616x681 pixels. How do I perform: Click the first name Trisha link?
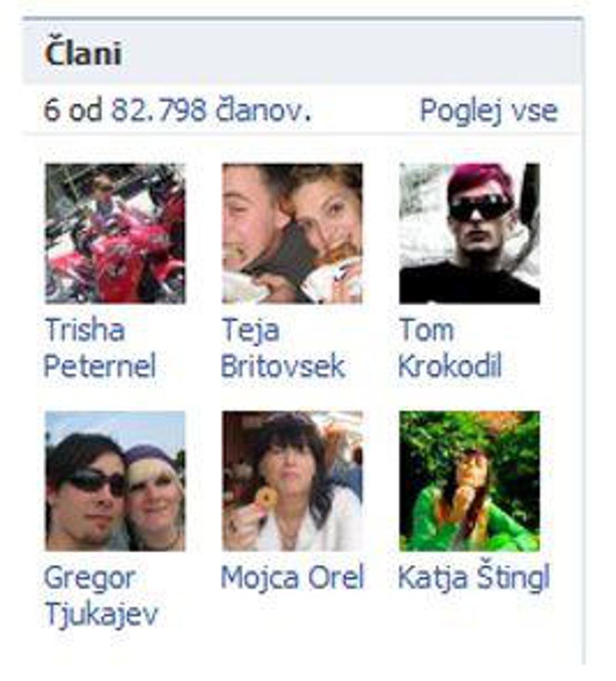pos(85,329)
